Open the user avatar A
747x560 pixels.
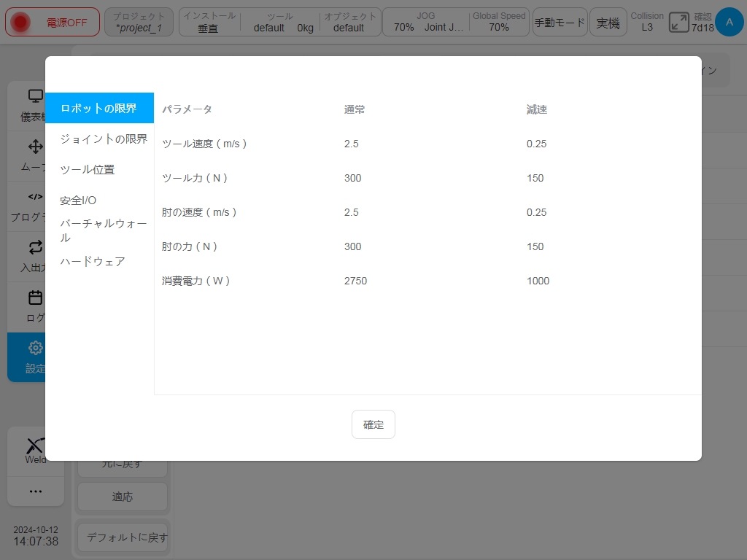[x=729, y=22]
